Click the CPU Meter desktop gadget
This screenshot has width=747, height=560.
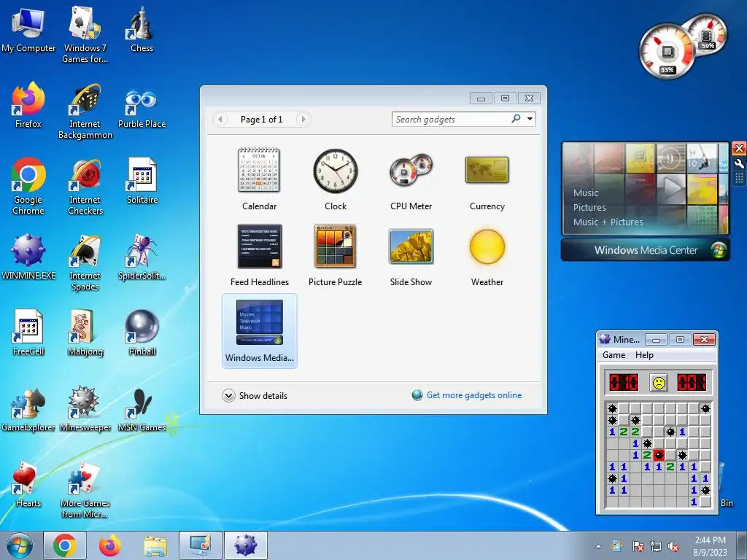pos(683,45)
